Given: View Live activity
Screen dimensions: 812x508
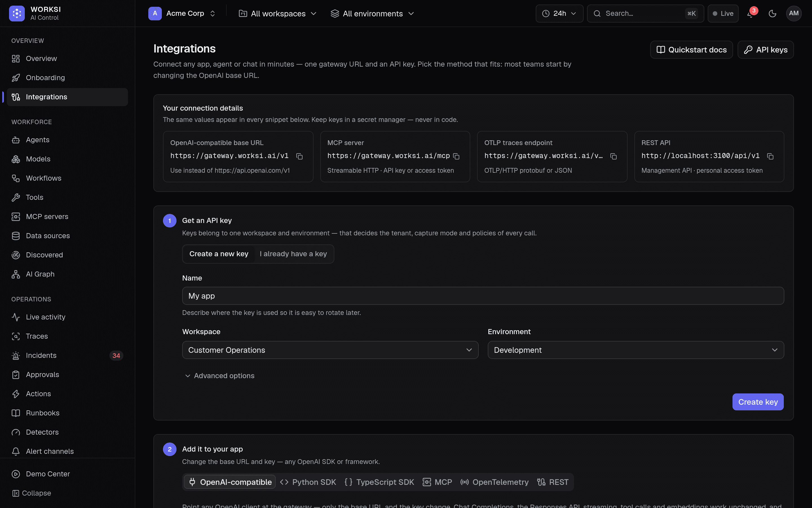Looking at the screenshot, I should 67,317.
